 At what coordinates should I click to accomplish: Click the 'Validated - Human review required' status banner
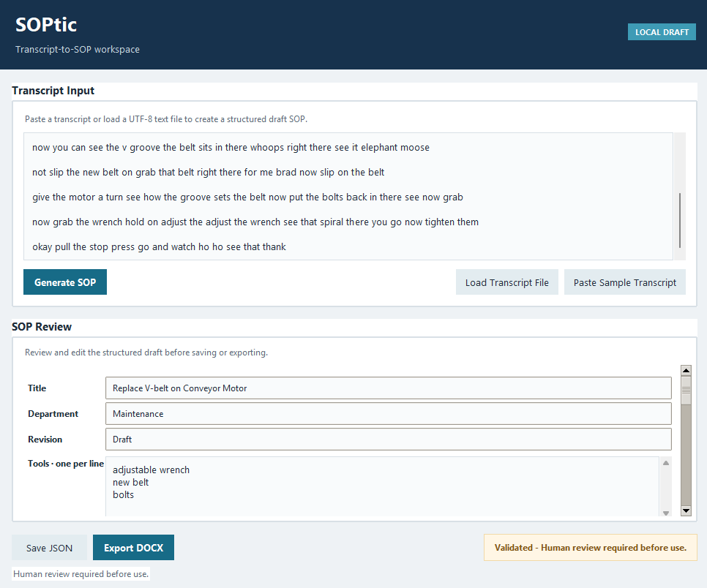click(590, 548)
